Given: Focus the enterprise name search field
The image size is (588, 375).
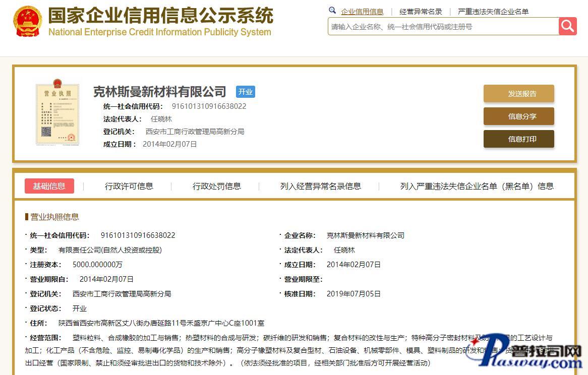Looking at the screenshot, I should 443,27.
